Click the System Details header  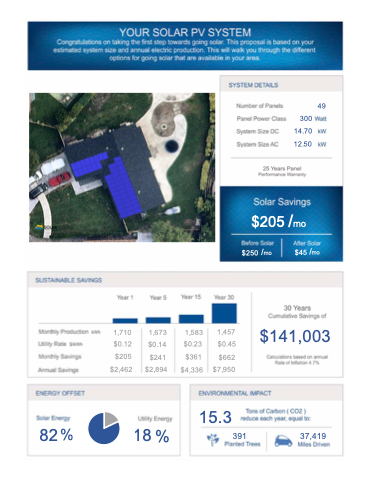[253, 85]
